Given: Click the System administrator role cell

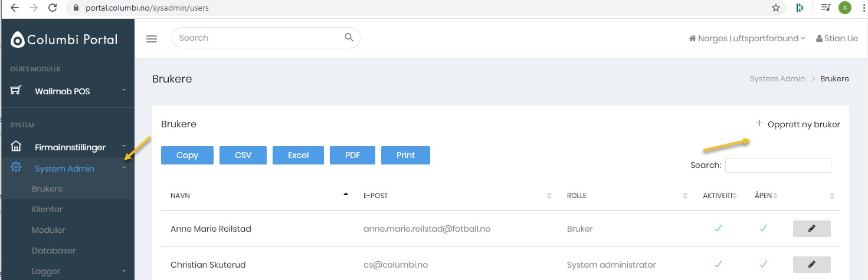Looking at the screenshot, I should (x=611, y=265).
